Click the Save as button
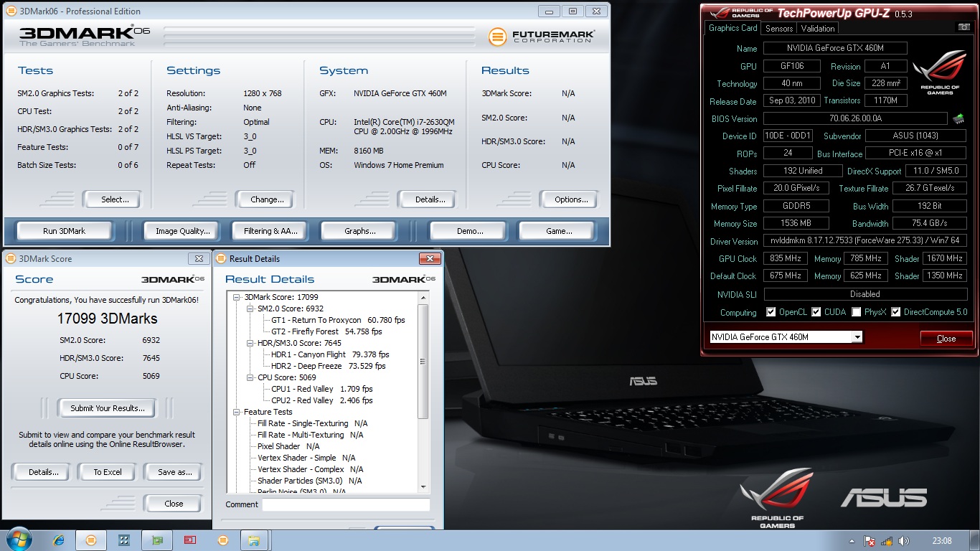This screenshot has height=551, width=980. tap(174, 472)
